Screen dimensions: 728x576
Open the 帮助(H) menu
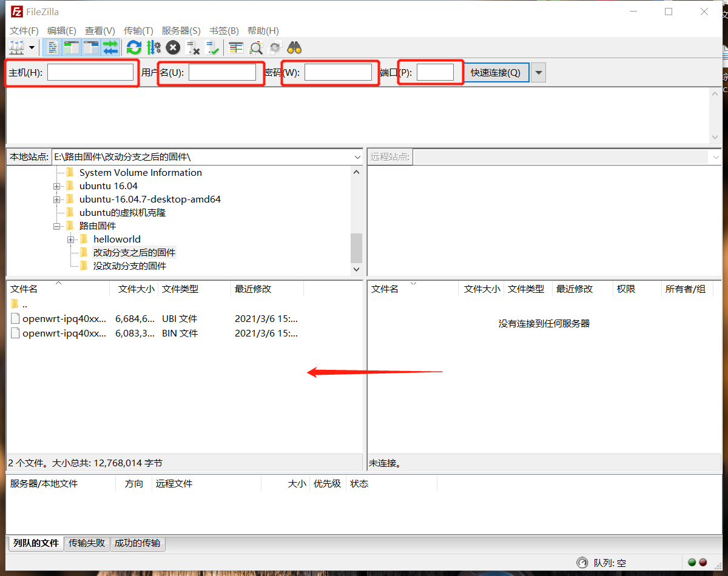(263, 30)
